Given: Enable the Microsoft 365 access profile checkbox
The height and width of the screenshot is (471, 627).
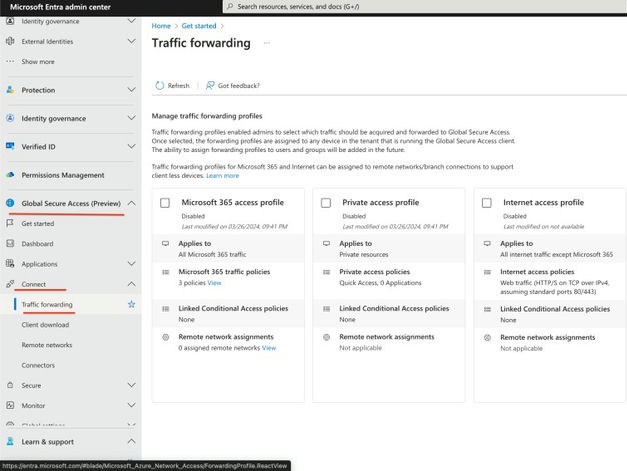Looking at the screenshot, I should (165, 203).
